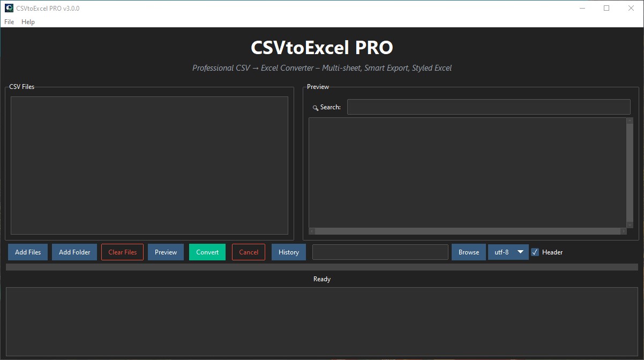Open the Help menu
The image size is (644, 360).
(x=27, y=22)
